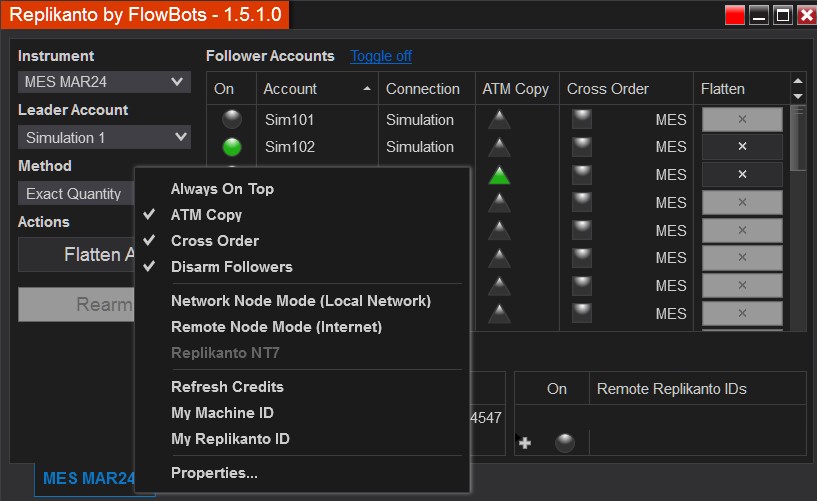Expand the Leader Account Simulation 1 dropdown
Image resolution: width=817 pixels, height=501 pixels.
click(104, 138)
